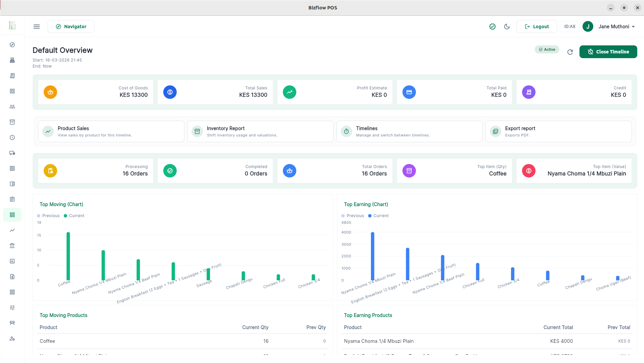Open the bank building sidebar icon
Viewport: 644px width, 363px height.
click(x=12, y=246)
